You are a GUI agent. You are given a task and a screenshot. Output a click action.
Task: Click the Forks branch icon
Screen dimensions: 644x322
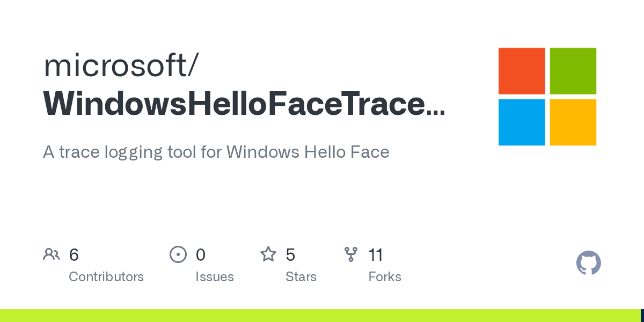[x=351, y=254]
